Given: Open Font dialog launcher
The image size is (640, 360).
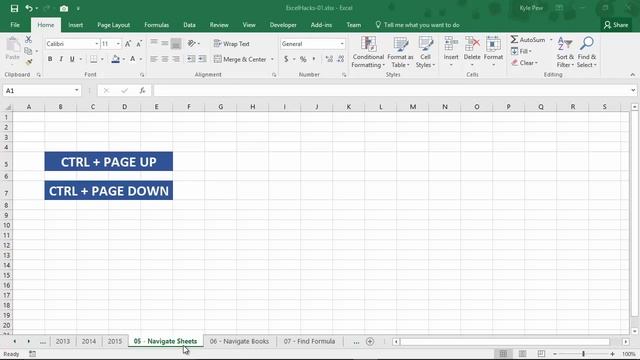Looking at the screenshot, I should (x=142, y=75).
